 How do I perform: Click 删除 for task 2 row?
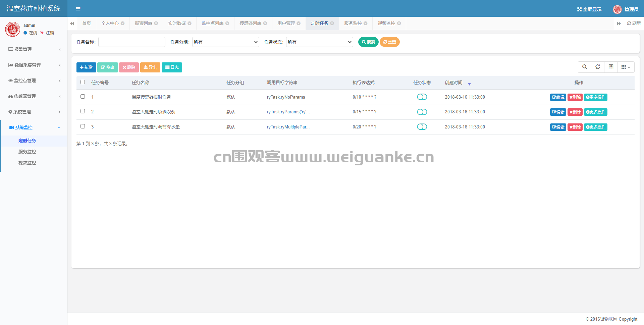[575, 112]
